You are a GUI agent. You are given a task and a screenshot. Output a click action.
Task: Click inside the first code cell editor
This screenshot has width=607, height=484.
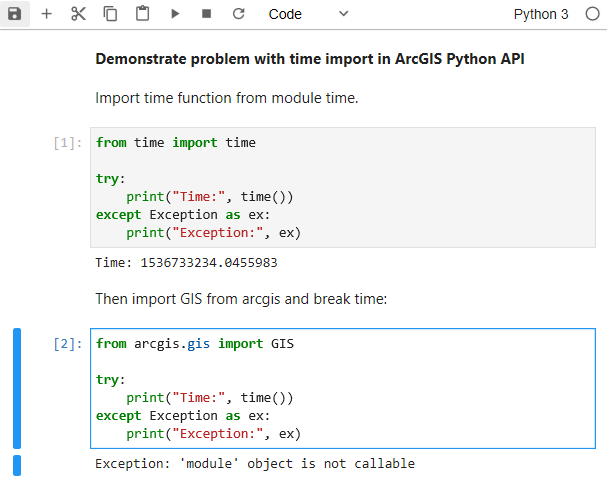(343, 187)
